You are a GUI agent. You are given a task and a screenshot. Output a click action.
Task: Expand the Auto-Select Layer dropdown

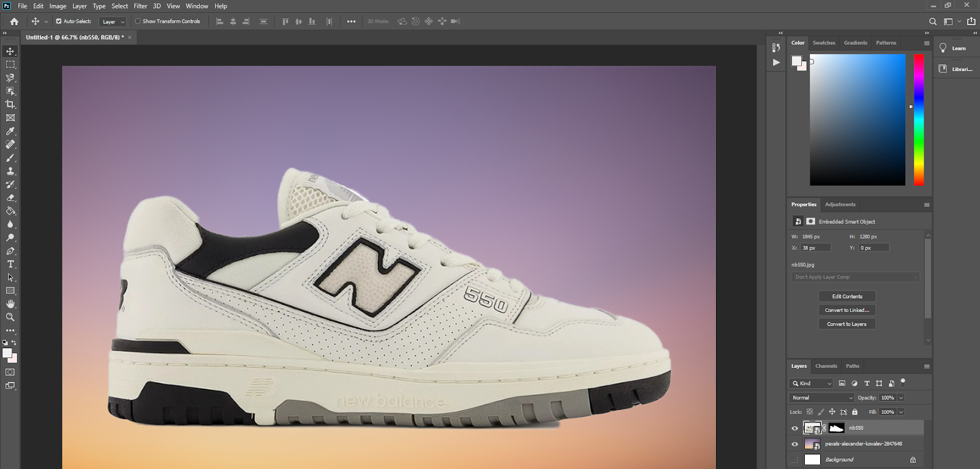113,21
